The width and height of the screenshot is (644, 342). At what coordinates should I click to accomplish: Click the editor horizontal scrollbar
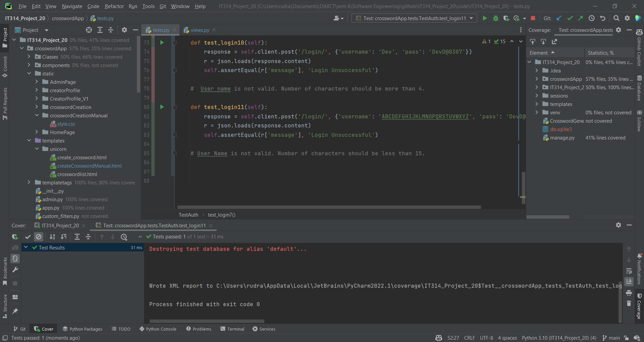329,207
